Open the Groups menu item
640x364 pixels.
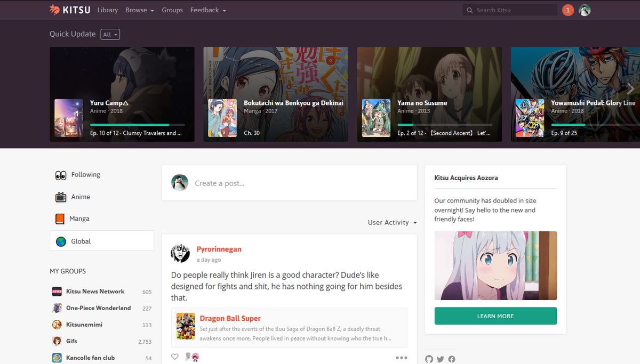click(172, 10)
